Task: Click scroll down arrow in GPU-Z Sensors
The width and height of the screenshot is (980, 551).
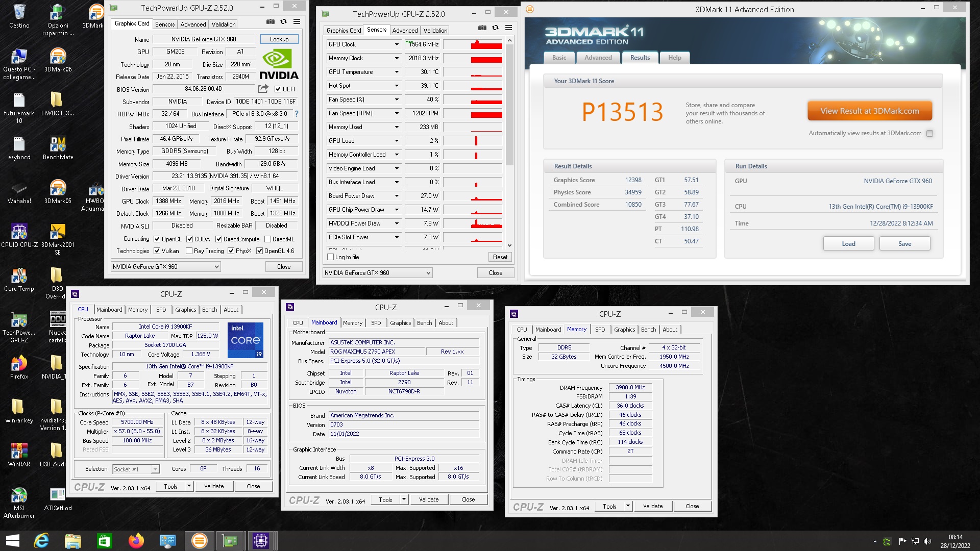Action: (x=509, y=245)
